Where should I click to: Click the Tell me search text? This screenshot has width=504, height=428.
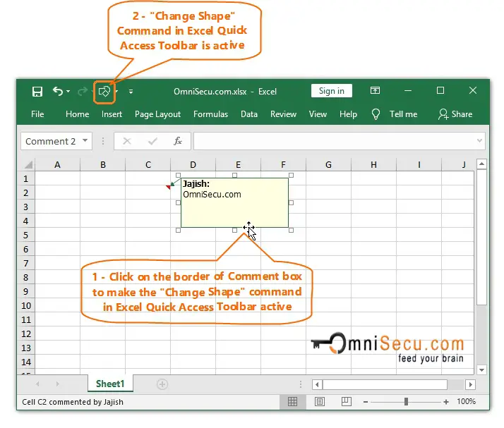click(403, 114)
